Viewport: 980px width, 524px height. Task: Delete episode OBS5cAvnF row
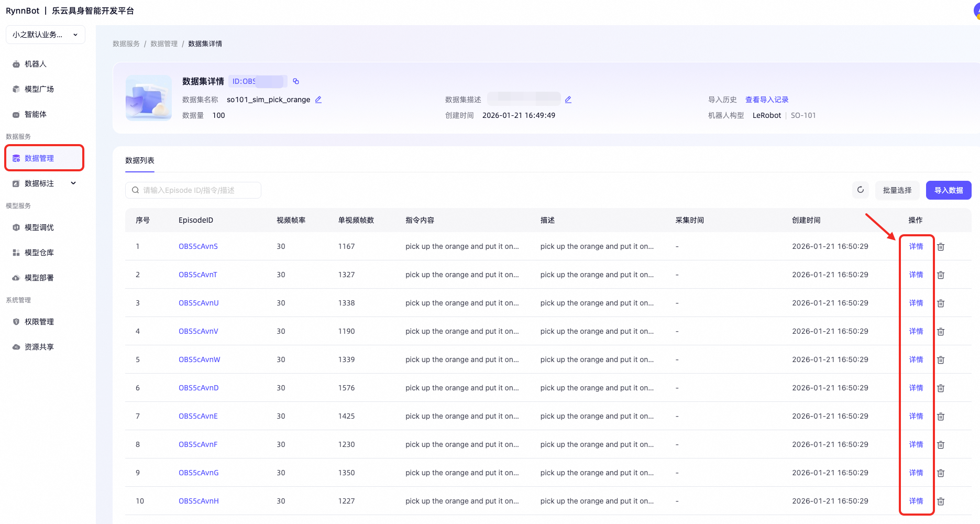tap(941, 445)
